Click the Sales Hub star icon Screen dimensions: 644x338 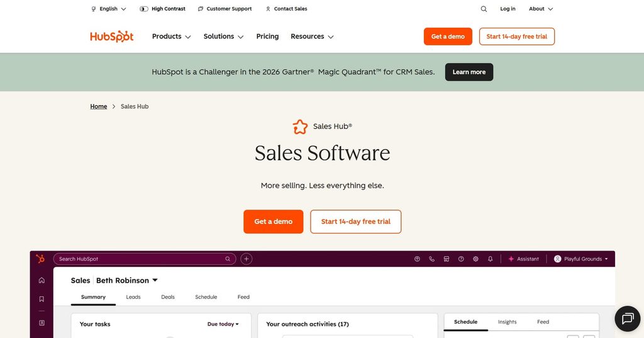point(300,127)
